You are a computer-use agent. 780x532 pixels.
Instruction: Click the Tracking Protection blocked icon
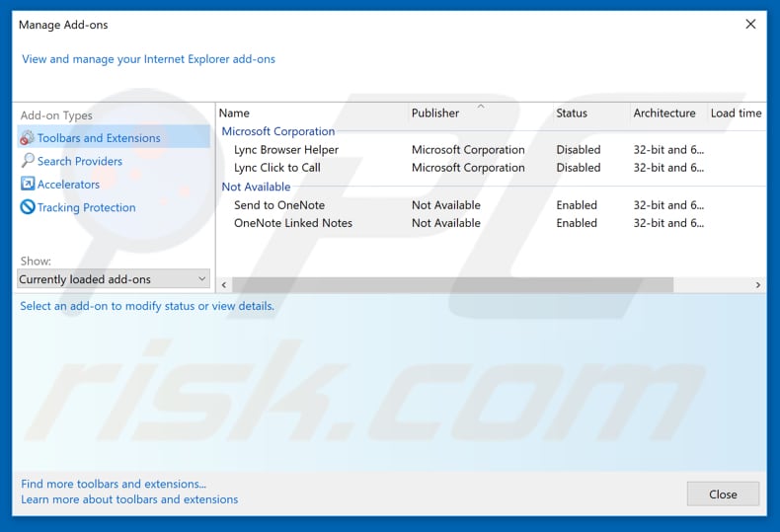pos(28,207)
